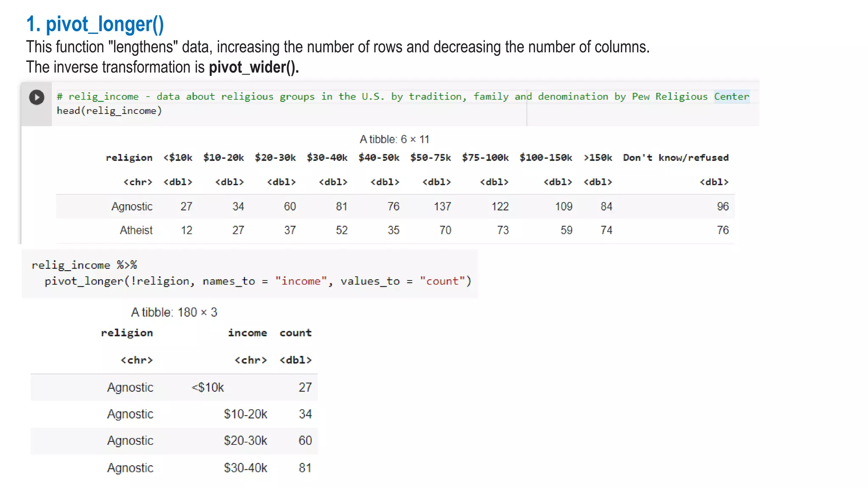Viewport: 868px width, 488px height.
Task: Click the '$30-40k' column header
Action: click(x=327, y=158)
